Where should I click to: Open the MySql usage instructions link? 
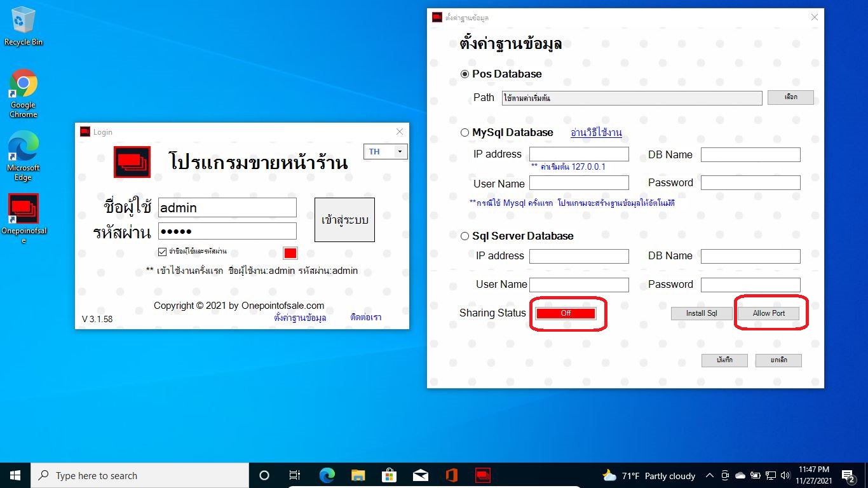(x=596, y=133)
